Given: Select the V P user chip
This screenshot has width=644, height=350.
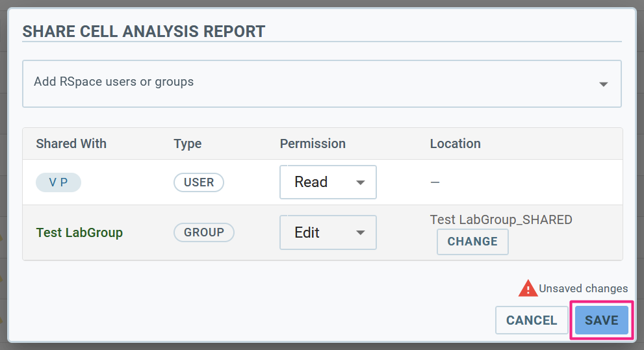Looking at the screenshot, I should coord(58,182).
